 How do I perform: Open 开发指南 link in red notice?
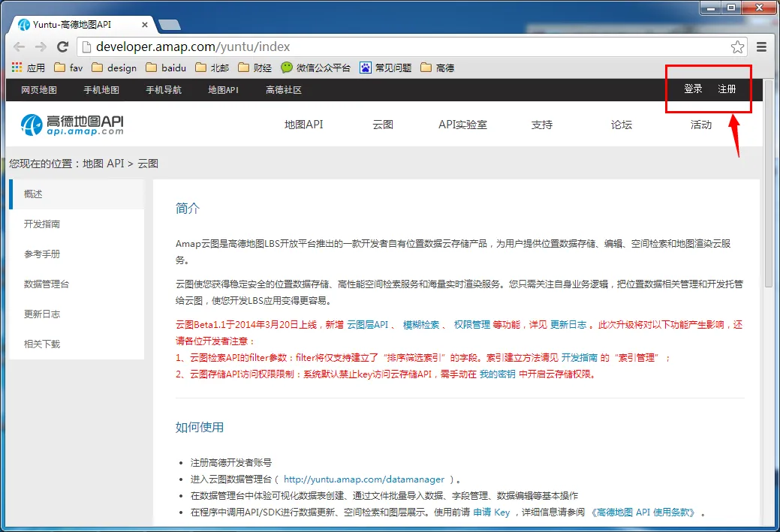pos(579,357)
